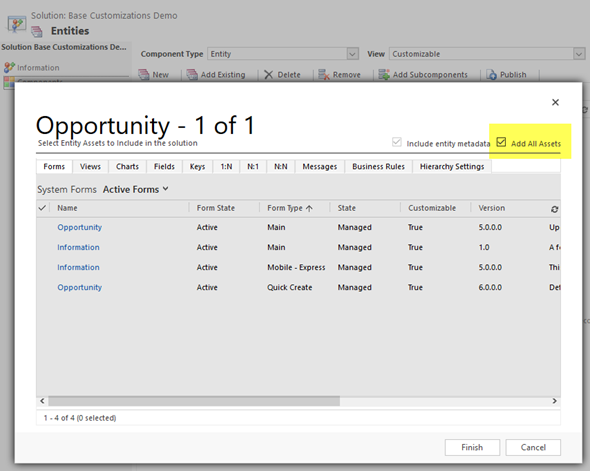This screenshot has height=471, width=590.
Task: Switch to the Views tab
Action: 90,166
